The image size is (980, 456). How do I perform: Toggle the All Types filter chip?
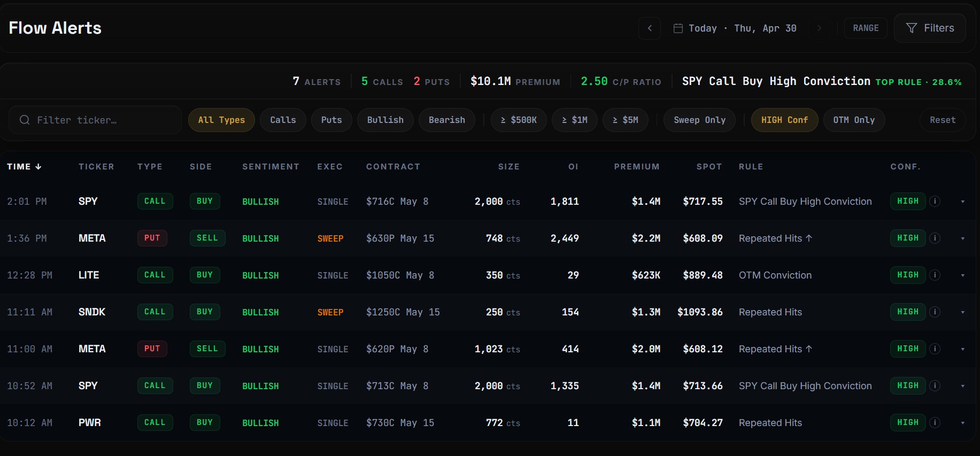(x=221, y=120)
